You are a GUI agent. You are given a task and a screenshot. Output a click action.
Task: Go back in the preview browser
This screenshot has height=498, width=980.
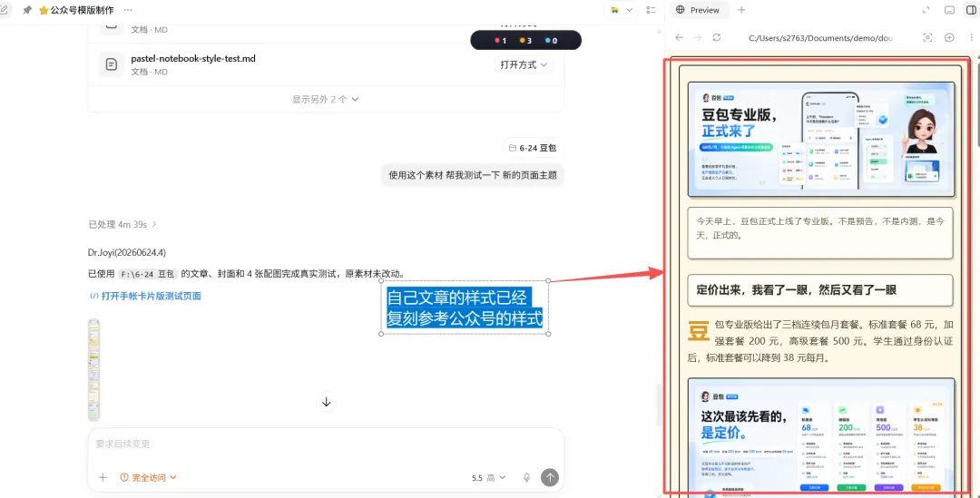pos(679,37)
